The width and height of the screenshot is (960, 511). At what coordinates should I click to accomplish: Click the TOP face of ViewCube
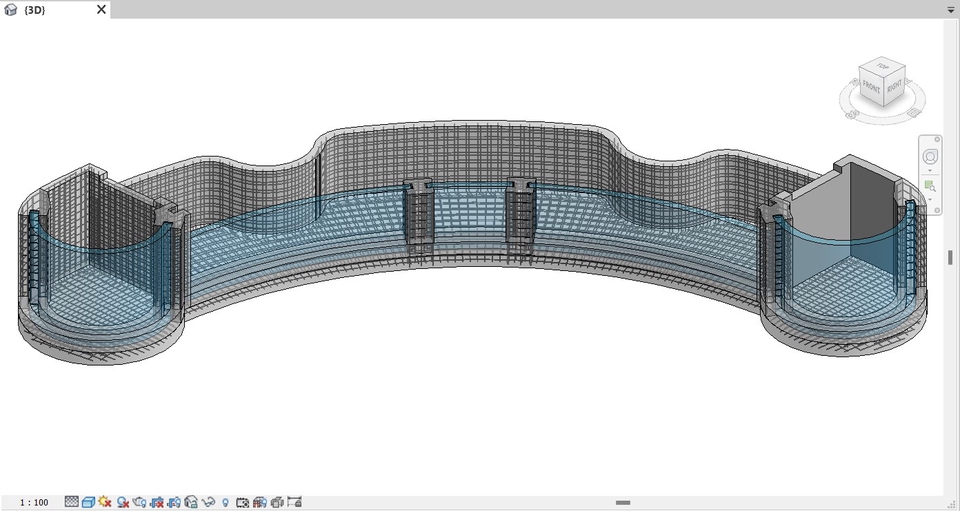point(882,66)
